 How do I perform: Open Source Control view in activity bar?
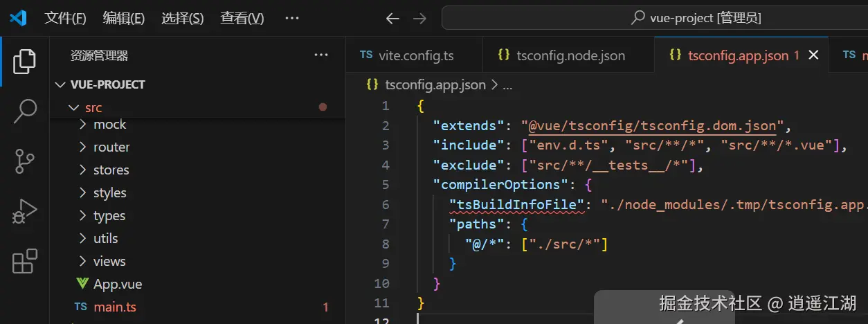coord(25,161)
